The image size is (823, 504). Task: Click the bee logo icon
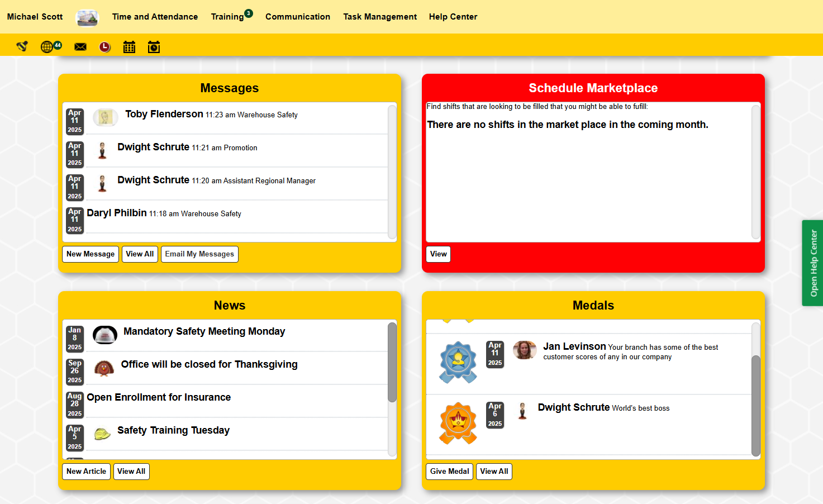(22, 46)
